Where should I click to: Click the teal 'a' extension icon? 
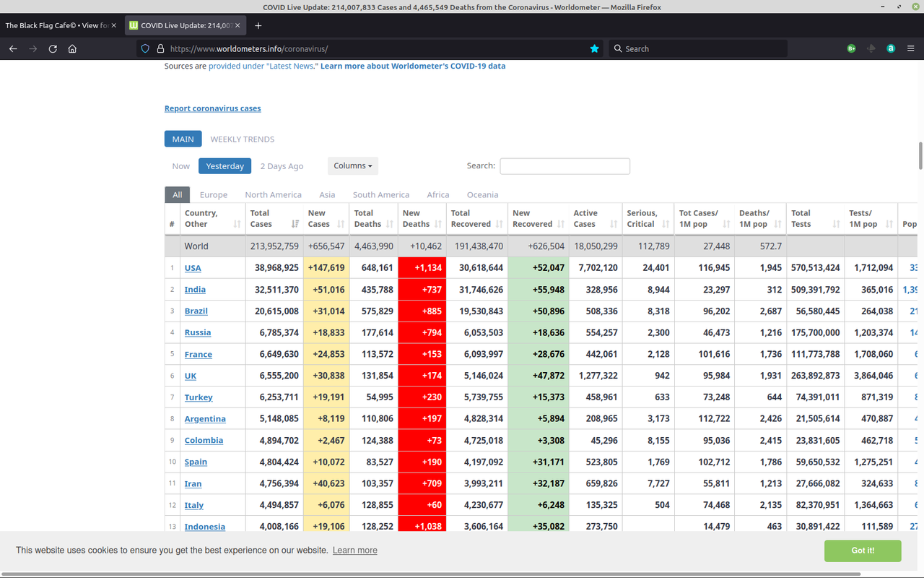pyautogui.click(x=891, y=48)
